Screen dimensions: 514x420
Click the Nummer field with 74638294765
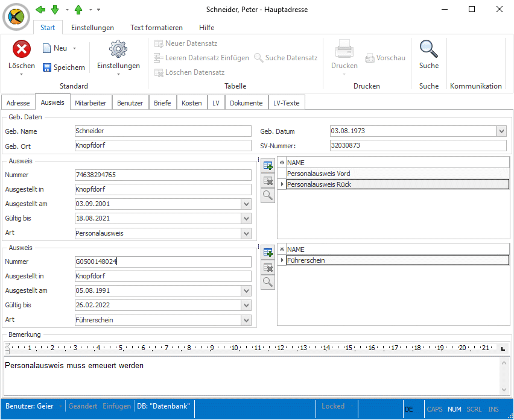(163, 175)
